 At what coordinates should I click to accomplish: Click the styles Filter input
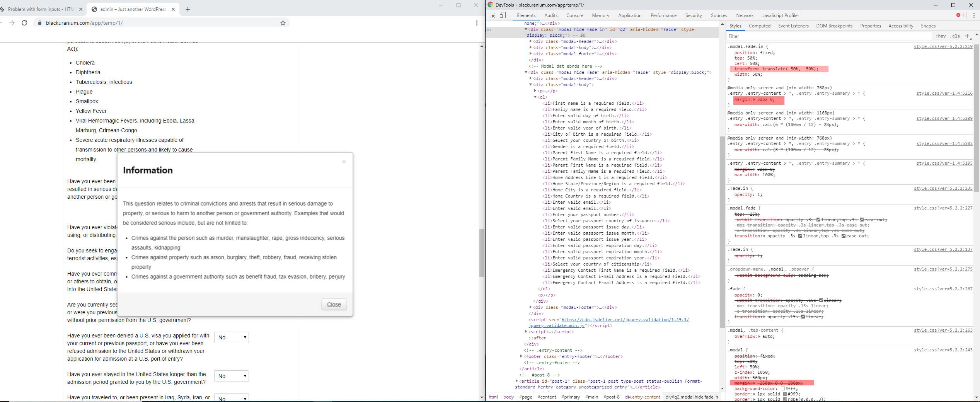829,36
